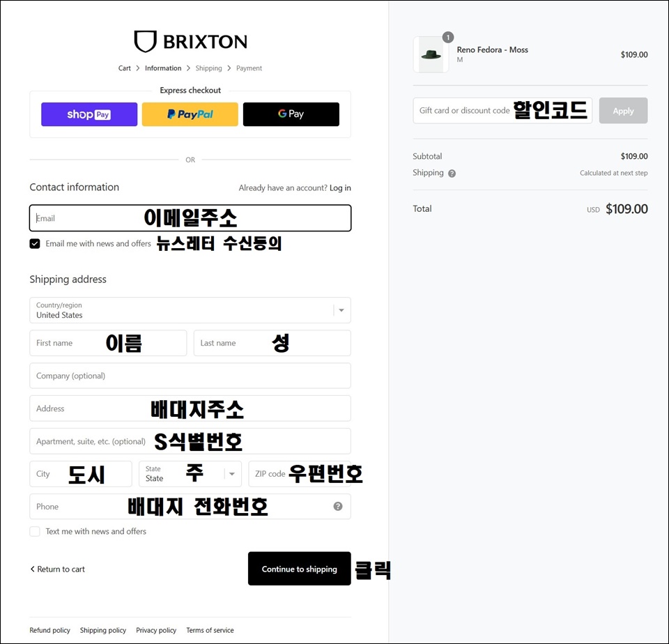Click the Brixton shield logo
Viewport: 669px width, 644px height.
[x=146, y=41]
